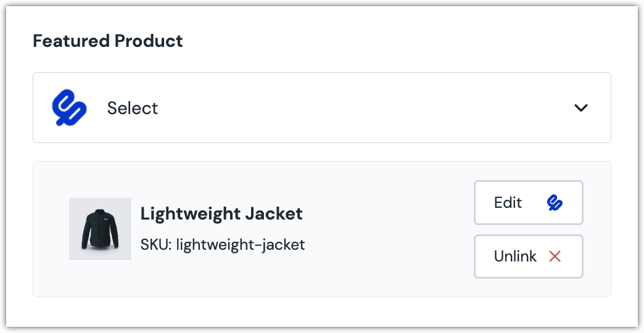Click the word 'Jacket' in the product title
Image resolution: width=644 pixels, height=333 pixels.
pos(273,214)
